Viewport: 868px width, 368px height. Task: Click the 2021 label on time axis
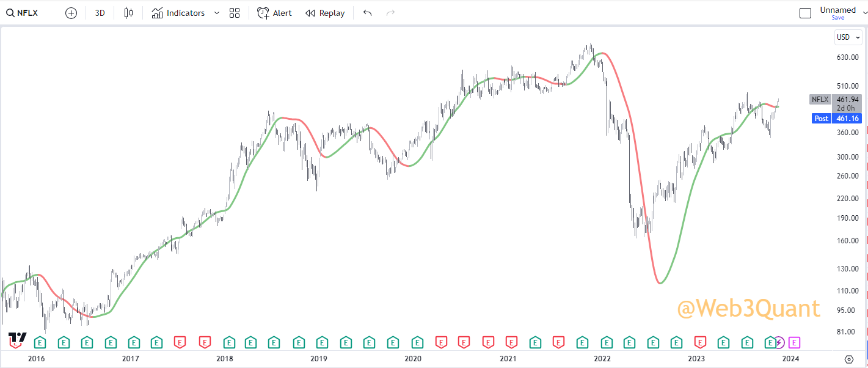[x=508, y=359]
